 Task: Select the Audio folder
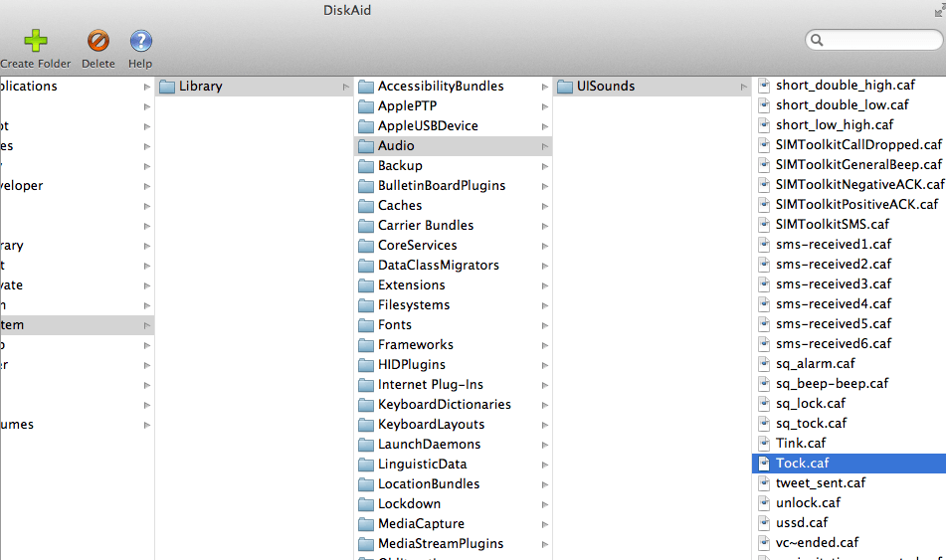(x=396, y=146)
